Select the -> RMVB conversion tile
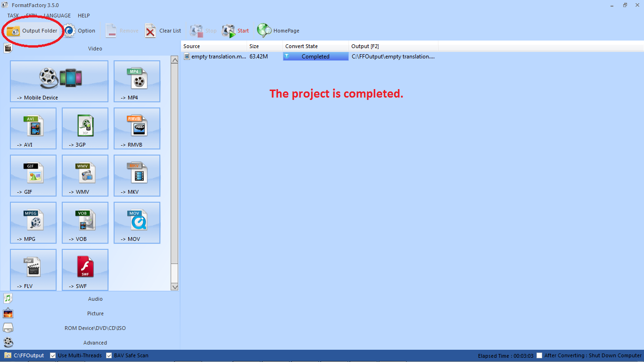644x362 pixels. point(137,128)
